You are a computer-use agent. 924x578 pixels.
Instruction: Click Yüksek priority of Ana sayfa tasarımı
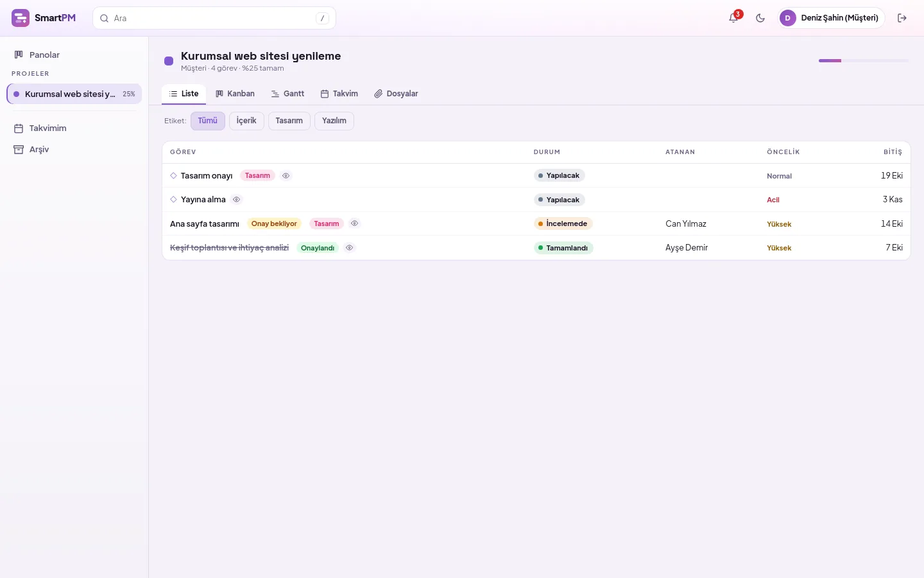coord(779,224)
